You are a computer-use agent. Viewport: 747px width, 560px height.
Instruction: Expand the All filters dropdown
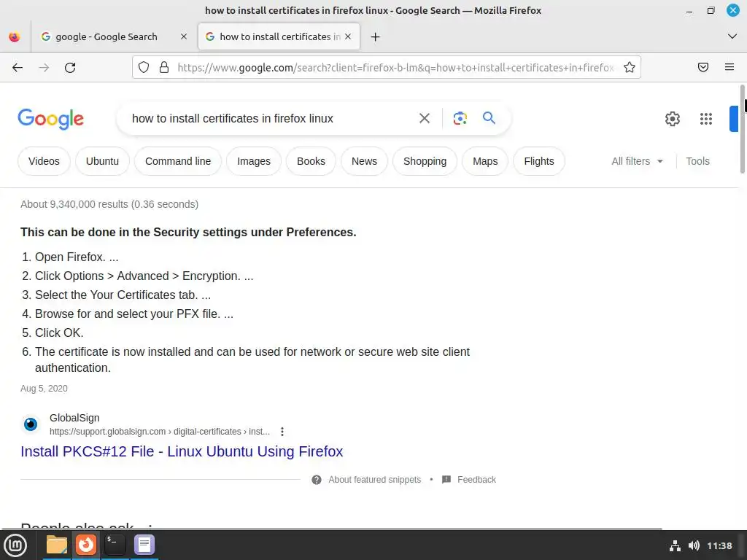click(x=637, y=161)
